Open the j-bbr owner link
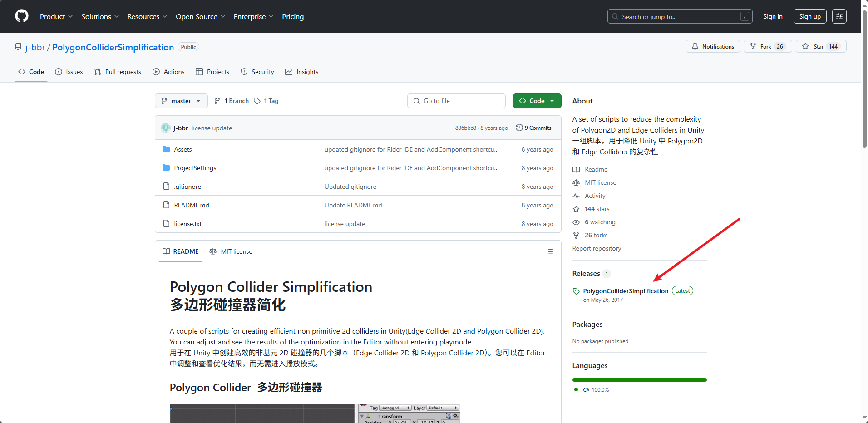 pyautogui.click(x=35, y=47)
